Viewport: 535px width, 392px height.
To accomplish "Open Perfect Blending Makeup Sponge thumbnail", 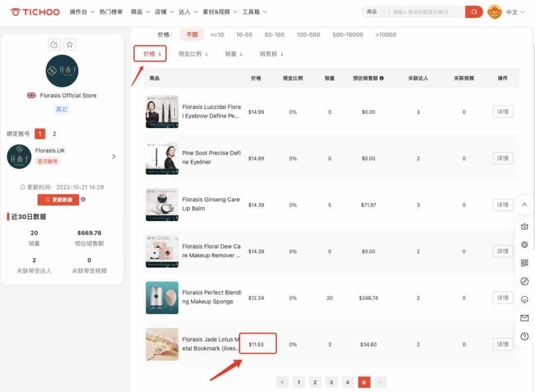I will tap(162, 298).
